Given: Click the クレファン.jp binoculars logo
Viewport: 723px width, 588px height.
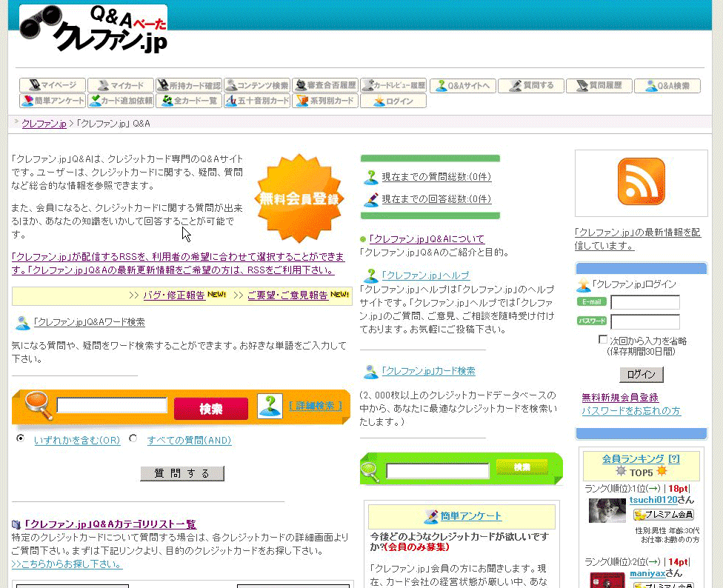Looking at the screenshot, I should (x=93, y=30).
